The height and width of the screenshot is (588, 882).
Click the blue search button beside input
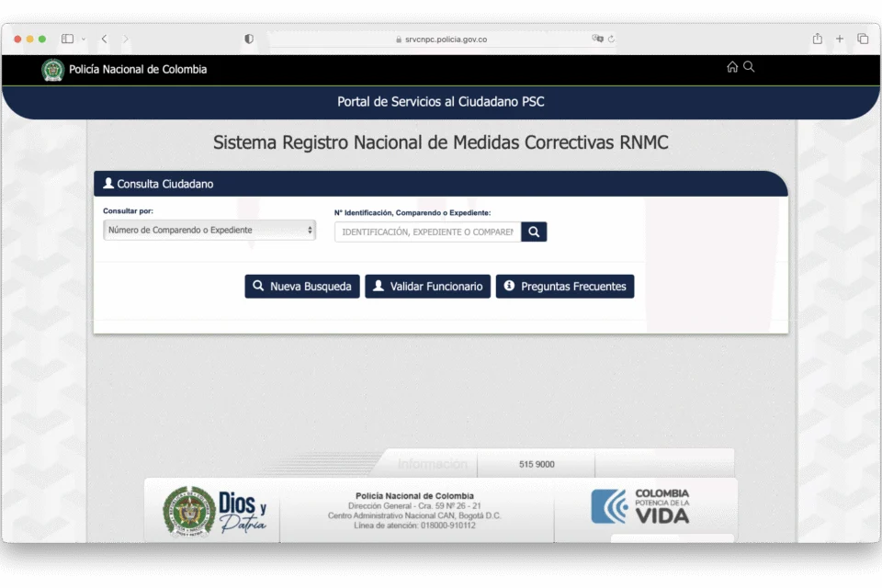[x=534, y=232]
